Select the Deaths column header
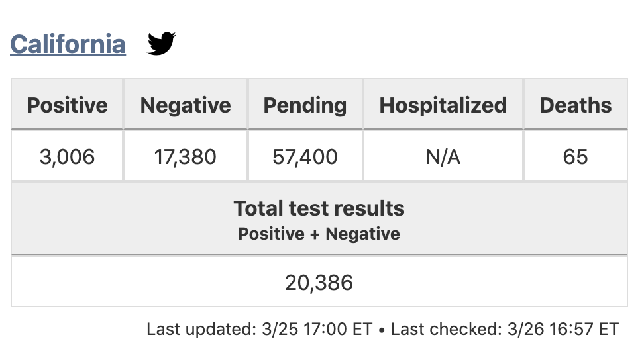This screenshot has width=644, height=364. click(x=575, y=105)
